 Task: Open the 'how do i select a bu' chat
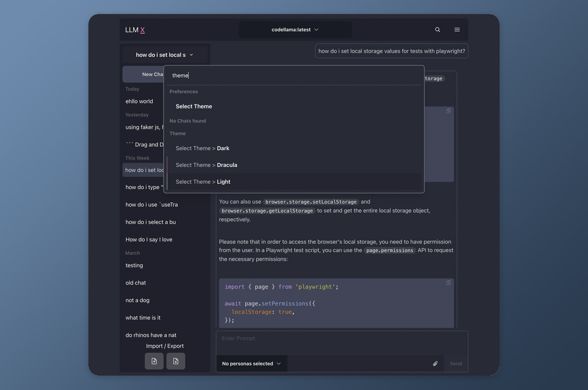coord(164,222)
